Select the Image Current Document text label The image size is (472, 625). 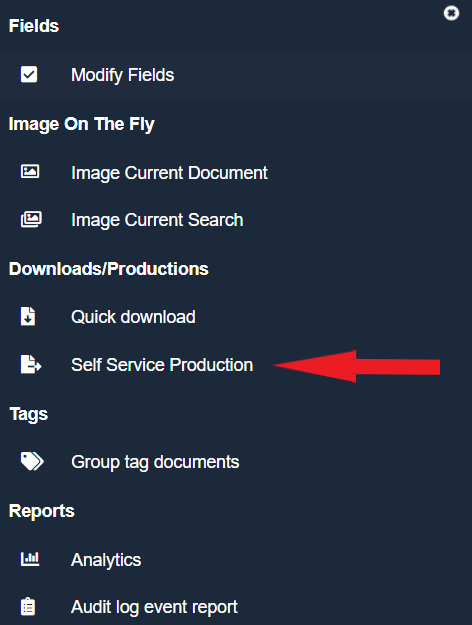[x=169, y=173]
